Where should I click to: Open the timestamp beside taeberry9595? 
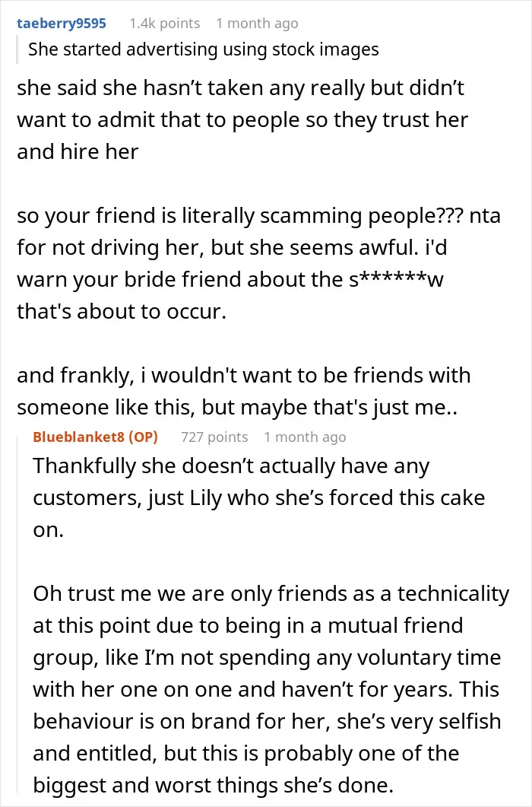(257, 24)
